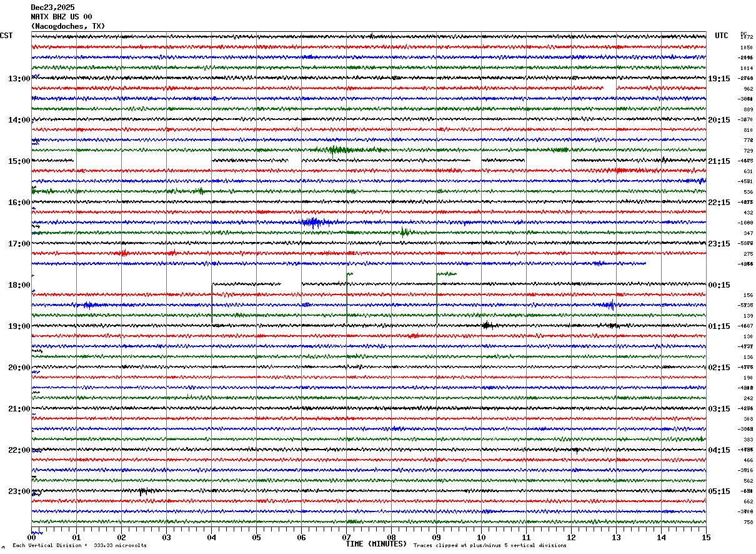Click the traces clipped footer note
This screenshot has width=756, height=554.
[490, 545]
